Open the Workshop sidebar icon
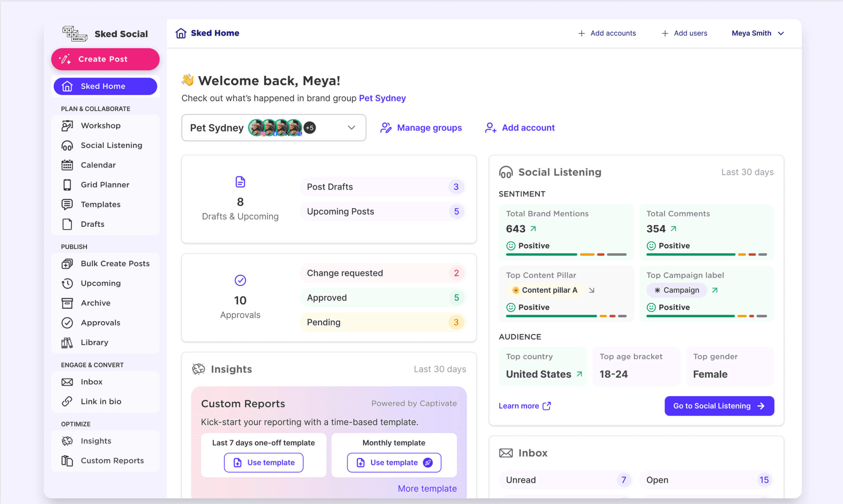This screenshot has height=504, width=843. coord(67,126)
